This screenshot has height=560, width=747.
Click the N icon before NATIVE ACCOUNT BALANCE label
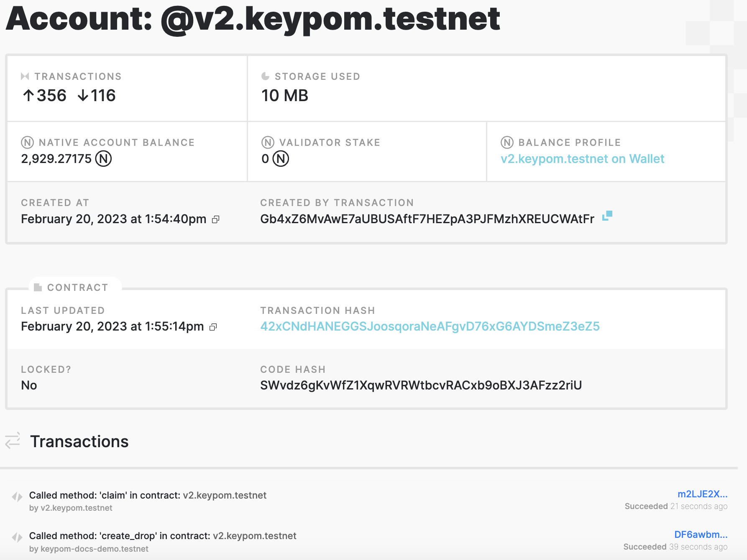pos(27,142)
